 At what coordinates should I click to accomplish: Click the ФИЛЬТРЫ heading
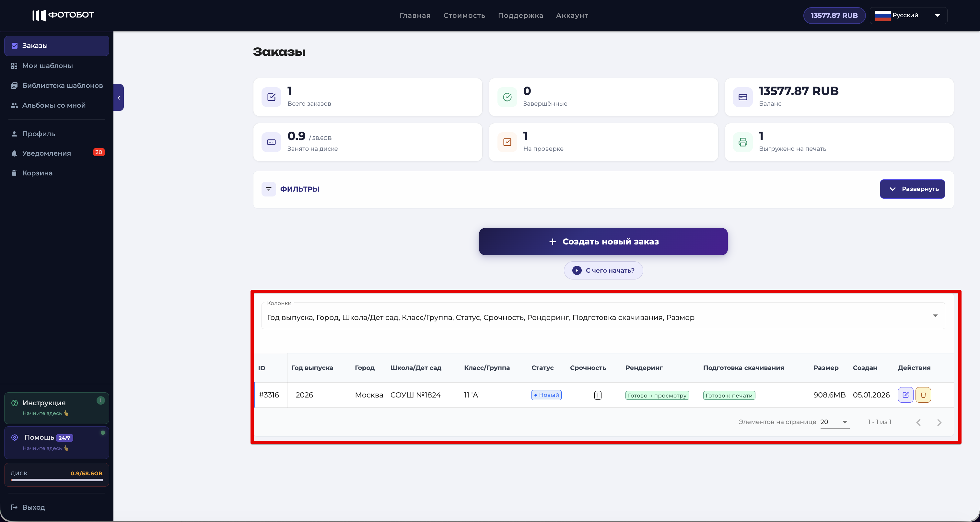pos(300,189)
